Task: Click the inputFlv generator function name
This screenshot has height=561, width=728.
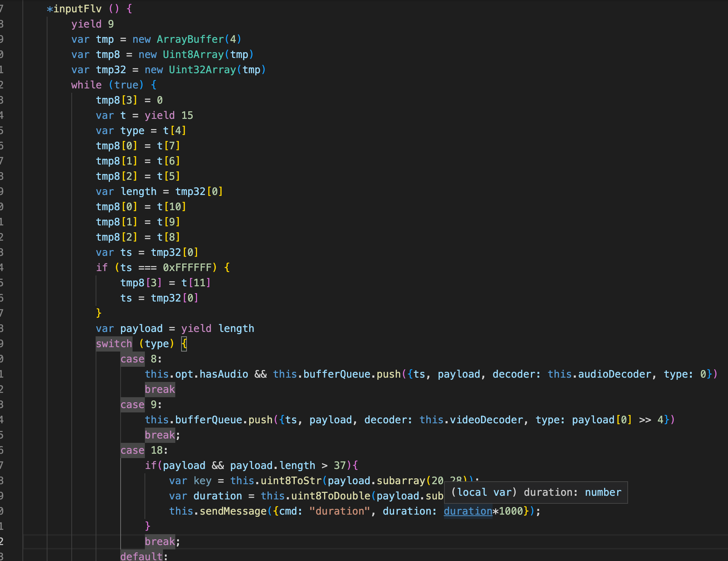Action: (77, 9)
